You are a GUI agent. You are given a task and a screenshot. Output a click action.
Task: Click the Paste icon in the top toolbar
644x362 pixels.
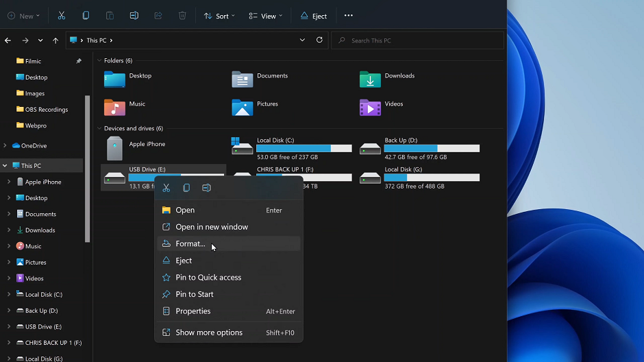(110, 16)
